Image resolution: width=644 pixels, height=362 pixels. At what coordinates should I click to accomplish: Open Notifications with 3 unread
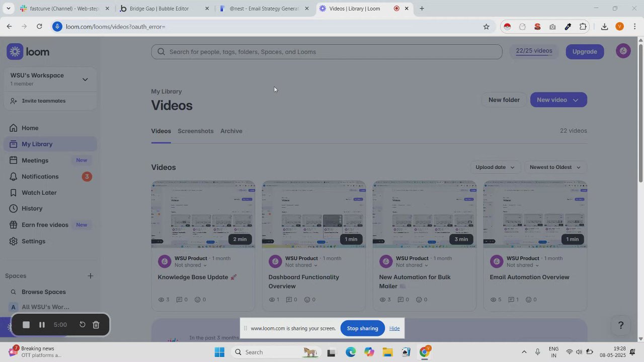(51, 176)
